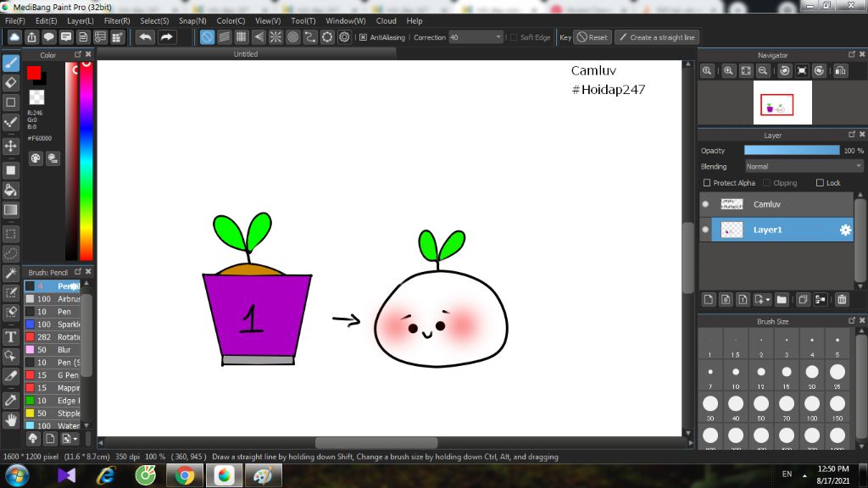Open Filter menu
The width and height of the screenshot is (868, 488).
point(117,20)
